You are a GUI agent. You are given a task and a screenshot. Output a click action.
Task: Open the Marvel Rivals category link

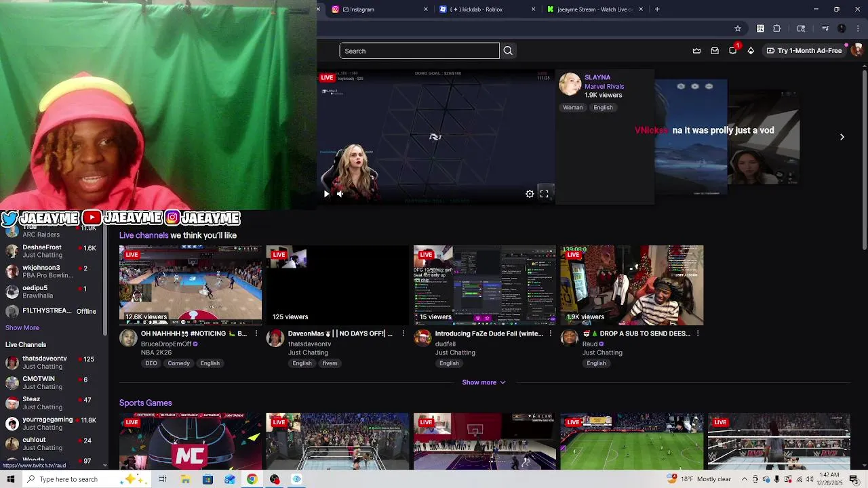[x=604, y=86]
